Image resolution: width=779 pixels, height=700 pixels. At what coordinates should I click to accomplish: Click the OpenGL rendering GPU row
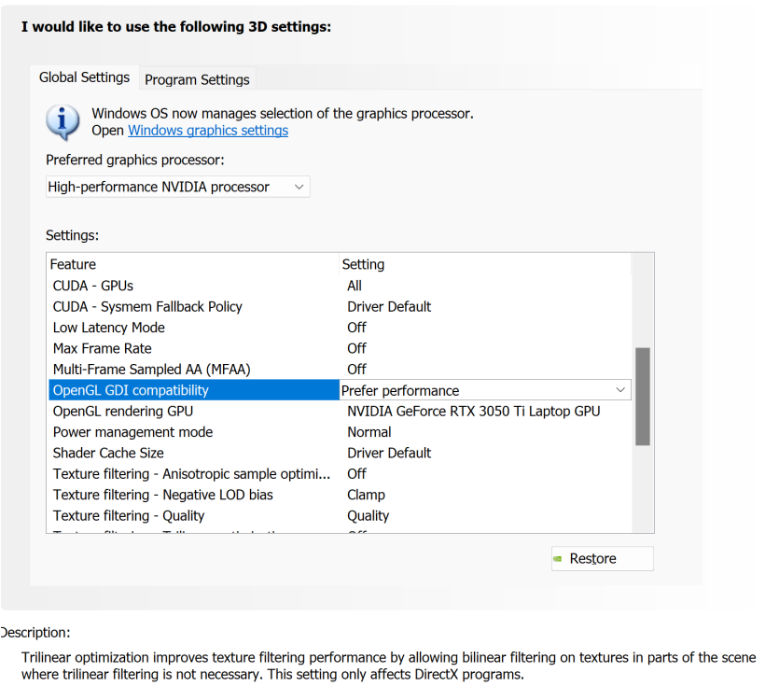coord(122,411)
